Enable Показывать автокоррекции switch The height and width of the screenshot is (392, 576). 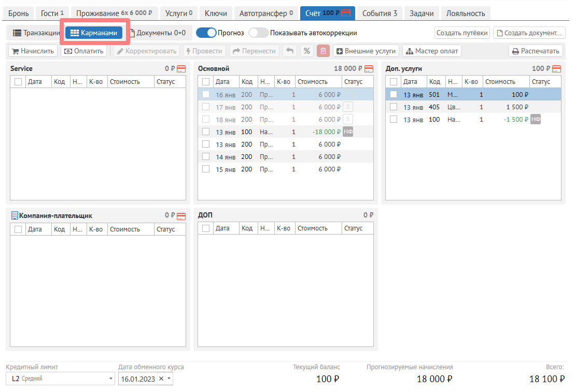coord(259,33)
